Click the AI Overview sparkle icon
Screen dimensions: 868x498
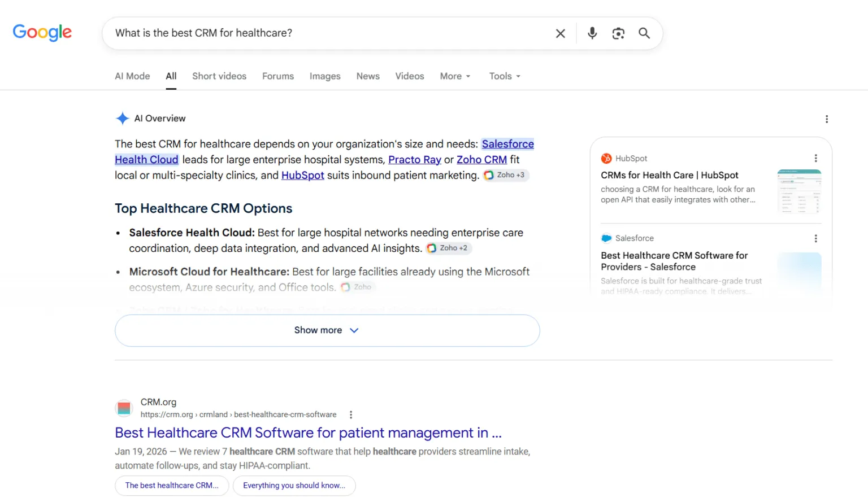pyautogui.click(x=122, y=118)
